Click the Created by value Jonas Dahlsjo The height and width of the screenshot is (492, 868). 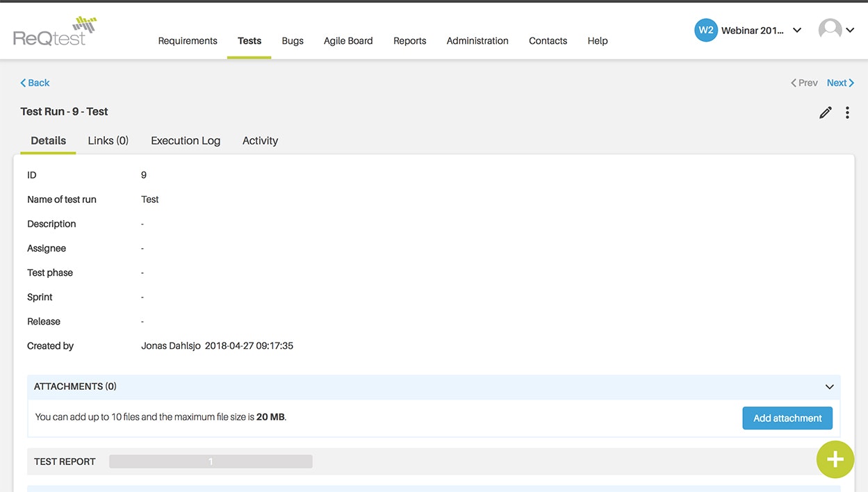click(x=170, y=346)
